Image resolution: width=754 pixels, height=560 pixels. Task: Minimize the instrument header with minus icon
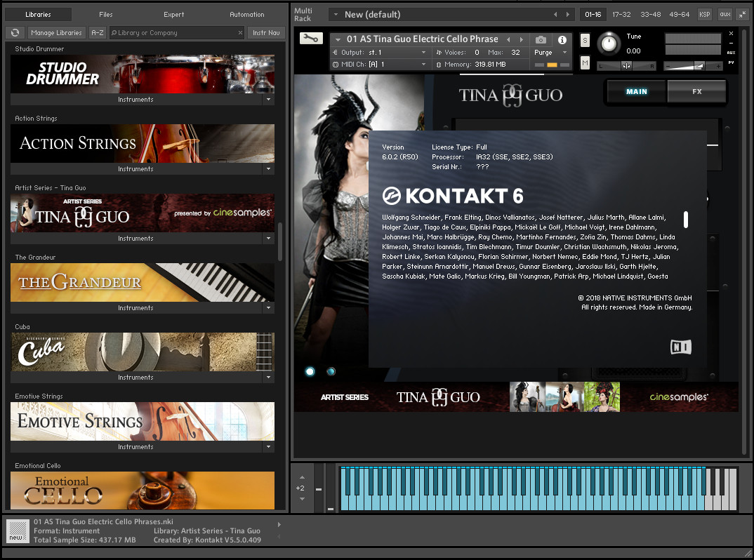tap(731, 44)
